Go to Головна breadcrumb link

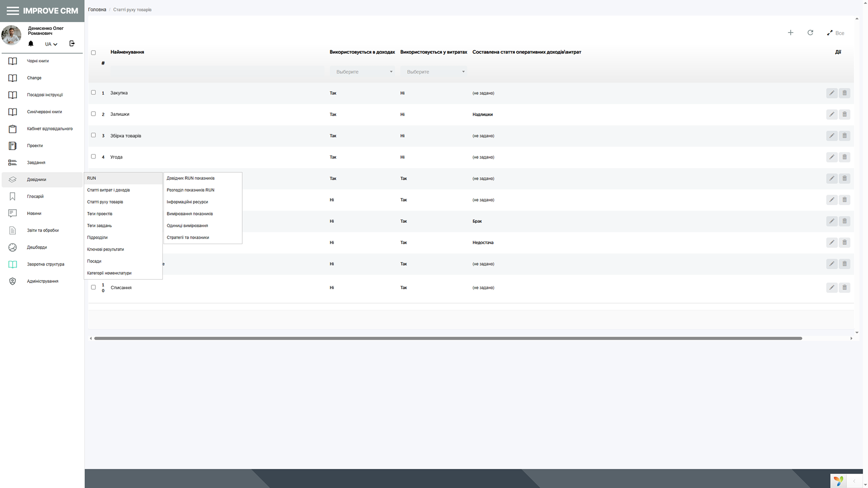[x=97, y=9]
